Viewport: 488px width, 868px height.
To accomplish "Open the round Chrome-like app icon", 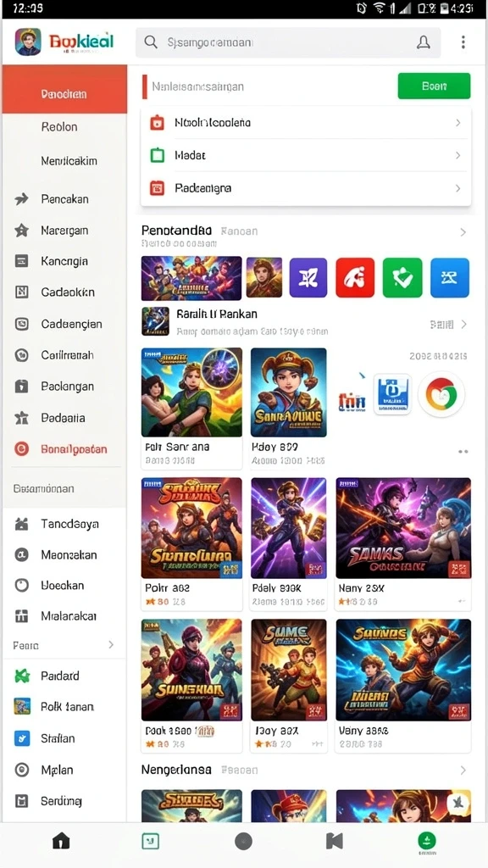I will pyautogui.click(x=441, y=394).
